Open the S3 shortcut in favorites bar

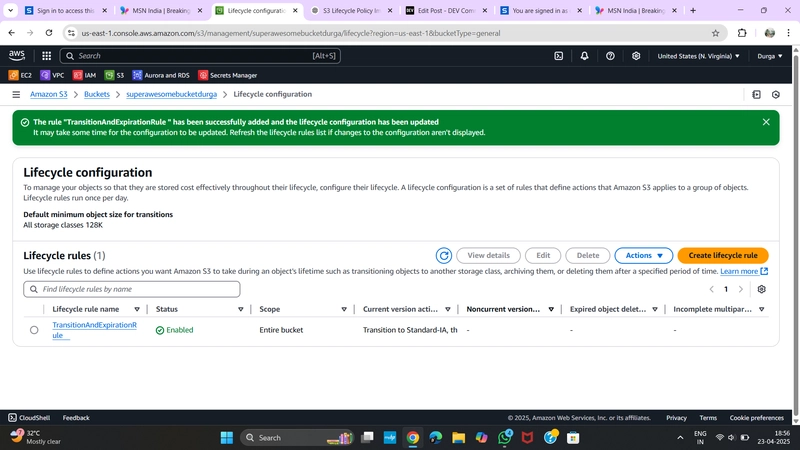(114, 76)
